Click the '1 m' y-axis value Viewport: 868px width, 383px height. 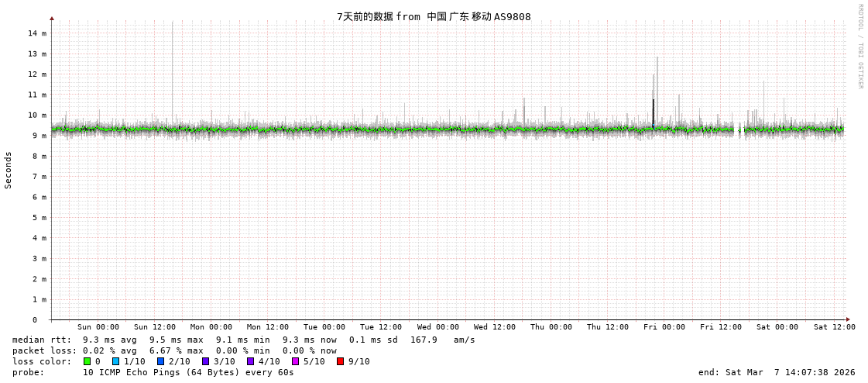pos(39,300)
